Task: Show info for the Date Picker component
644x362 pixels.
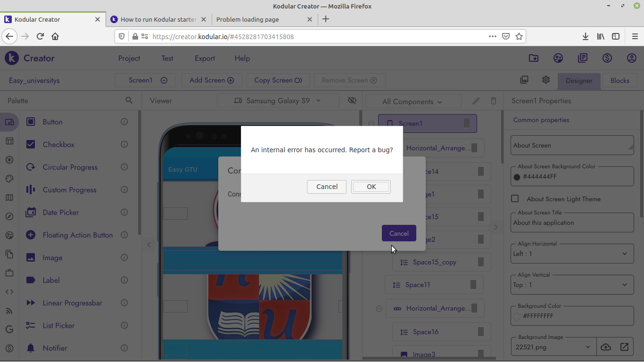Action: click(124, 212)
